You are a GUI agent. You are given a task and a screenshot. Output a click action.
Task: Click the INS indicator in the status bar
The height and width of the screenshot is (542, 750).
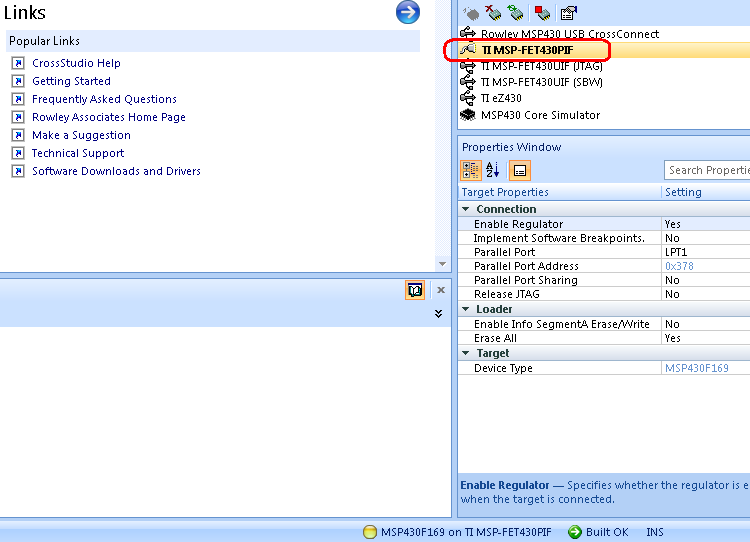coord(655,532)
